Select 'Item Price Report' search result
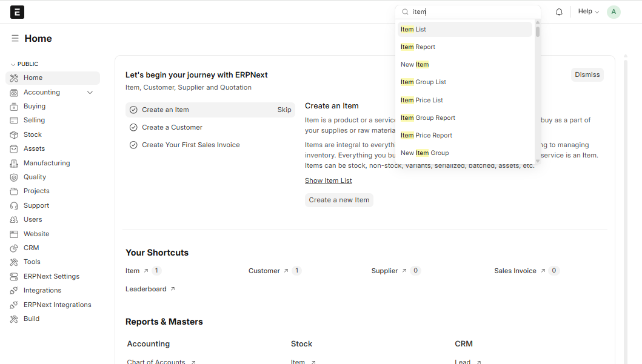 coord(465,136)
